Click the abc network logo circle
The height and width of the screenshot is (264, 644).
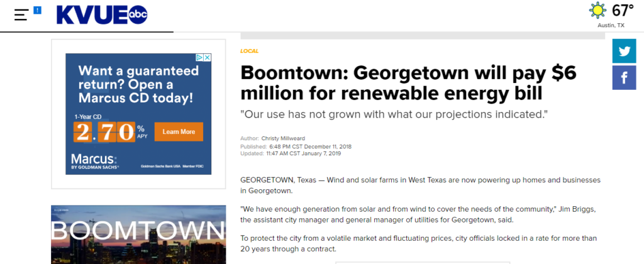138,15
